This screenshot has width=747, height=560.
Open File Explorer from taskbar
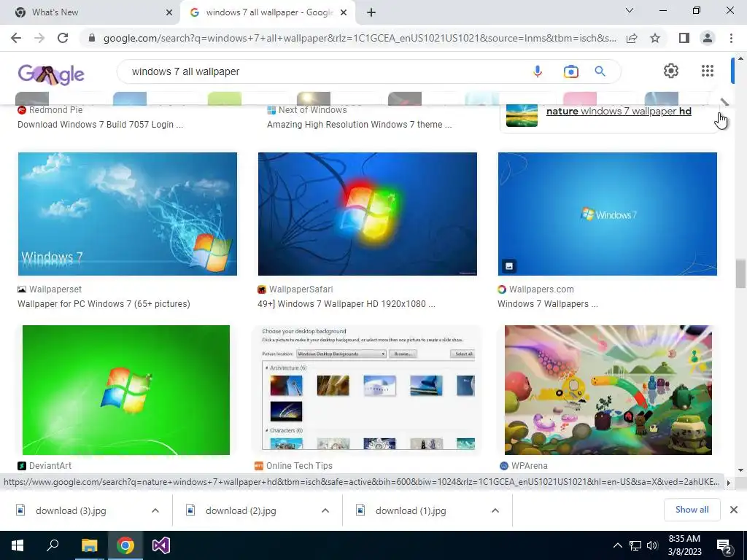[89, 545]
